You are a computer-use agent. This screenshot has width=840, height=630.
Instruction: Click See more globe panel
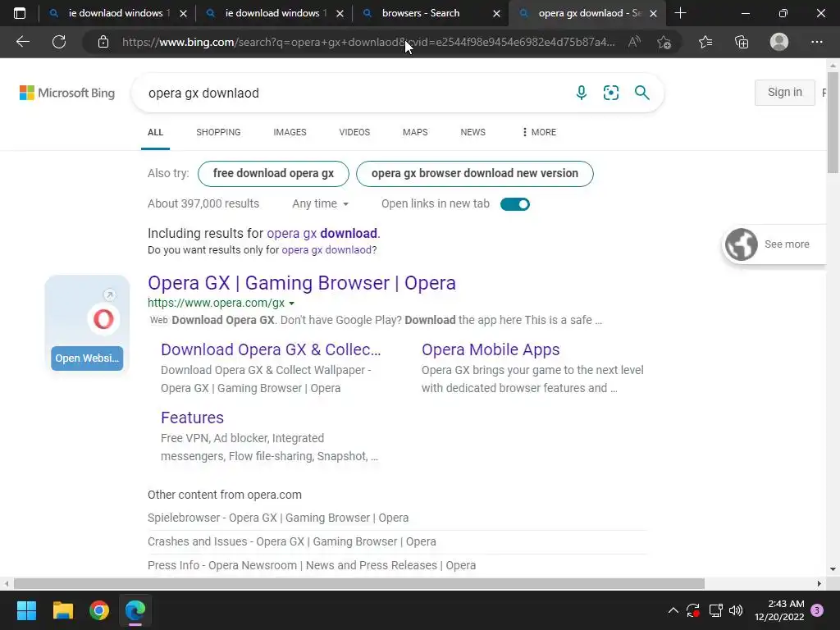(x=774, y=244)
